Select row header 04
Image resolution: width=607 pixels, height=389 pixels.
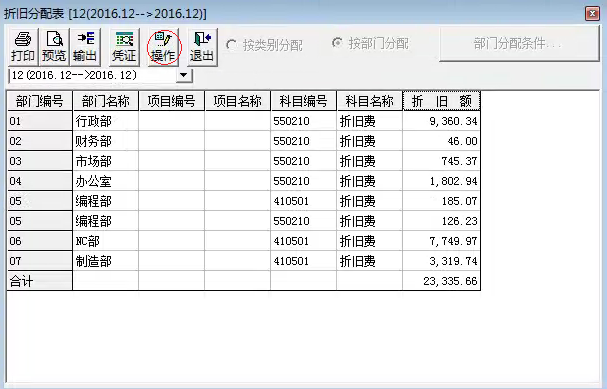tap(39, 181)
